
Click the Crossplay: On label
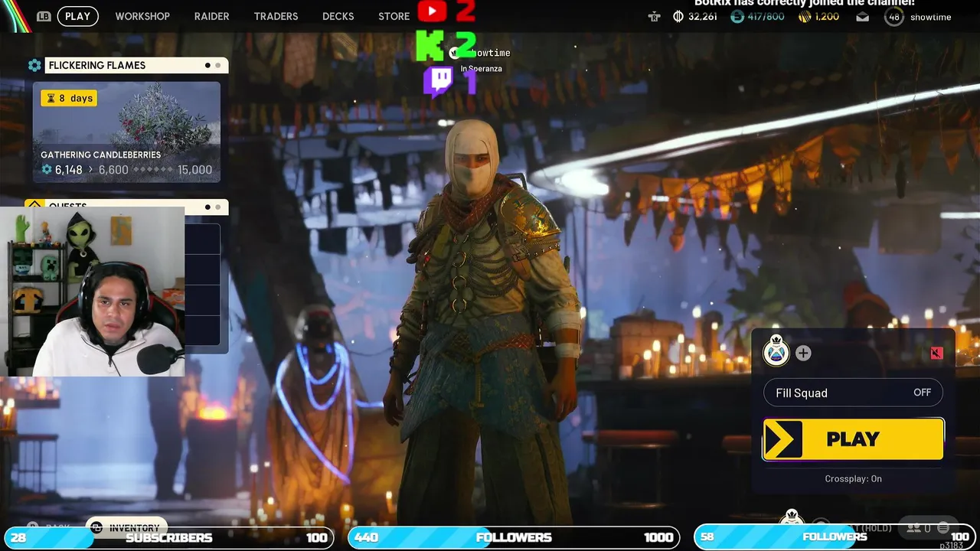(853, 478)
